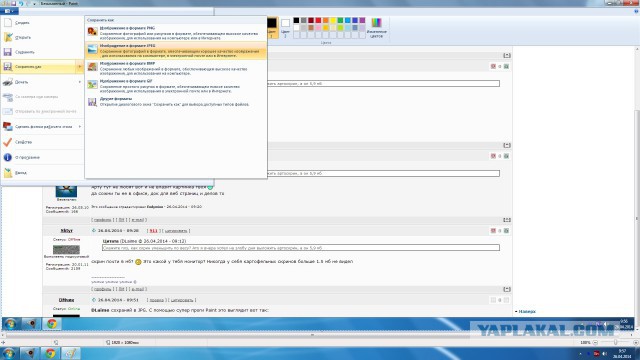The image size is (640, 360).
Task: Click the horizontal scrollbar under the canvas
Action: point(312,335)
